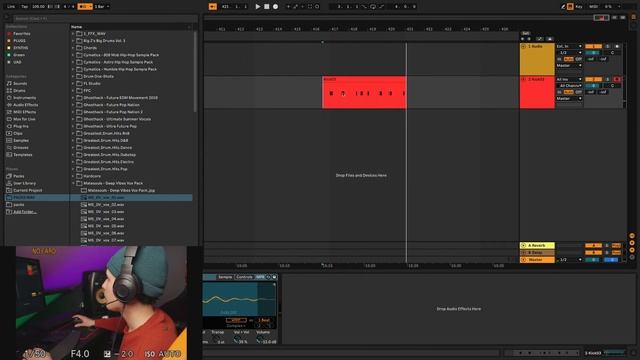Open Current Project in Places

point(27,190)
